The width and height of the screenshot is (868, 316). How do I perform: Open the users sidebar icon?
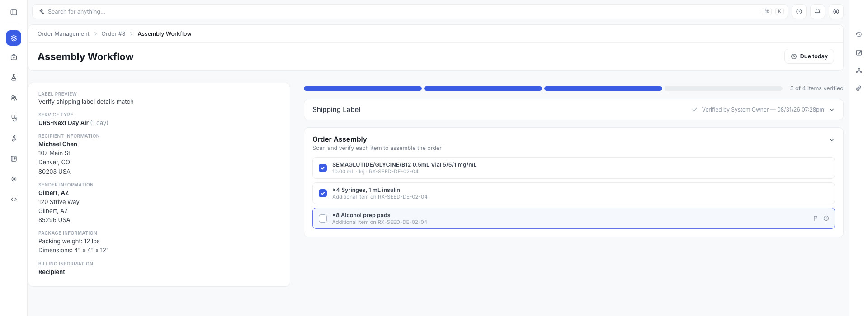click(14, 98)
